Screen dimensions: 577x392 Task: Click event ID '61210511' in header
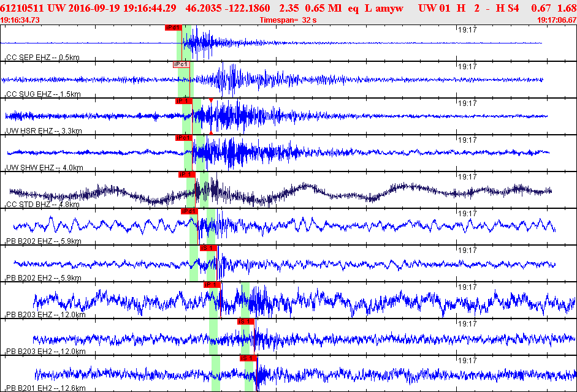pyautogui.click(x=22, y=8)
